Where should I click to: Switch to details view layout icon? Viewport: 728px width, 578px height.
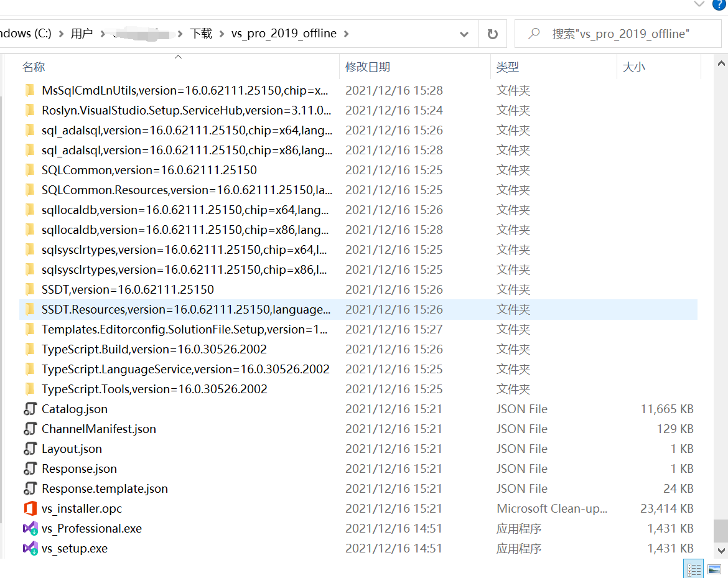694,569
